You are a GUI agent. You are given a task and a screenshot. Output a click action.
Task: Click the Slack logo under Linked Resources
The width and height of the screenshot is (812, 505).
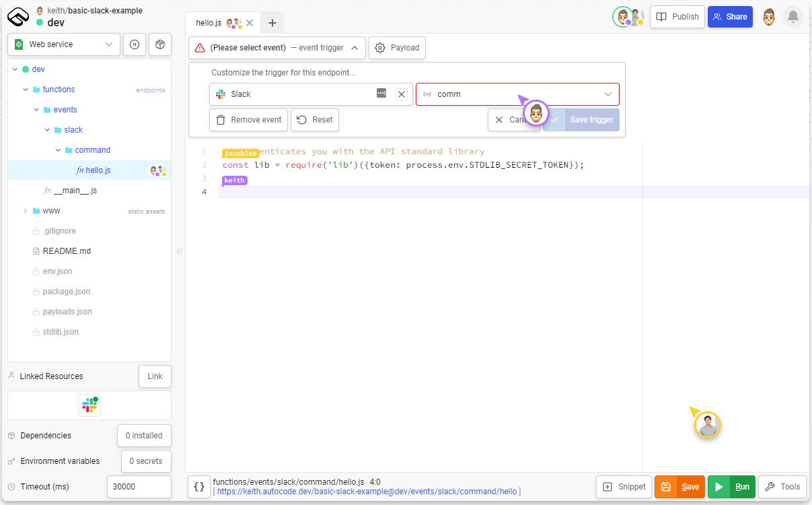[x=89, y=405]
